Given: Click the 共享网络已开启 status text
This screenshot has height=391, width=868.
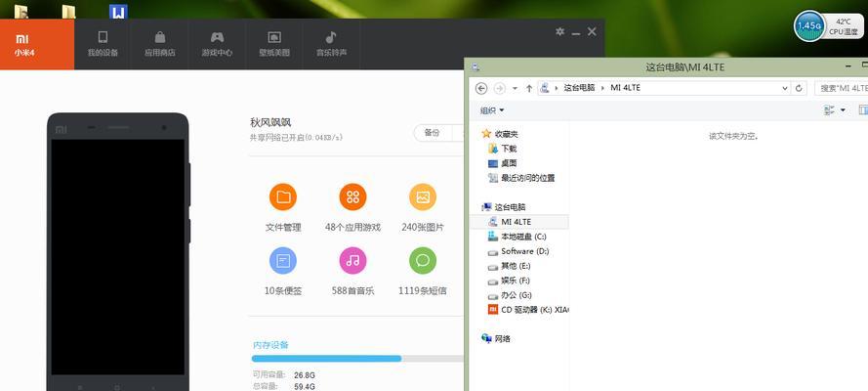Looking at the screenshot, I should [296, 138].
